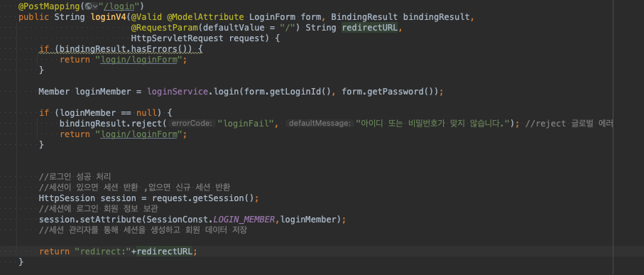Click the HttpSession type declaration

coord(67,198)
